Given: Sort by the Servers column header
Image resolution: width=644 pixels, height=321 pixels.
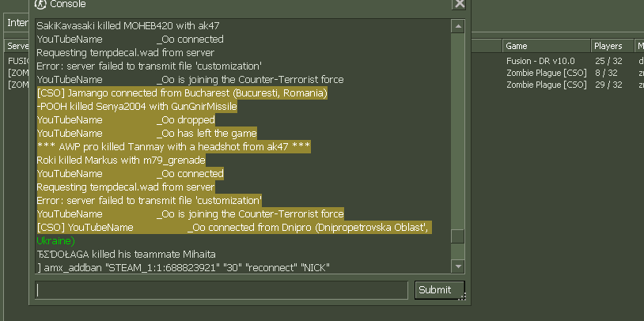Looking at the screenshot, I should tap(17, 46).
